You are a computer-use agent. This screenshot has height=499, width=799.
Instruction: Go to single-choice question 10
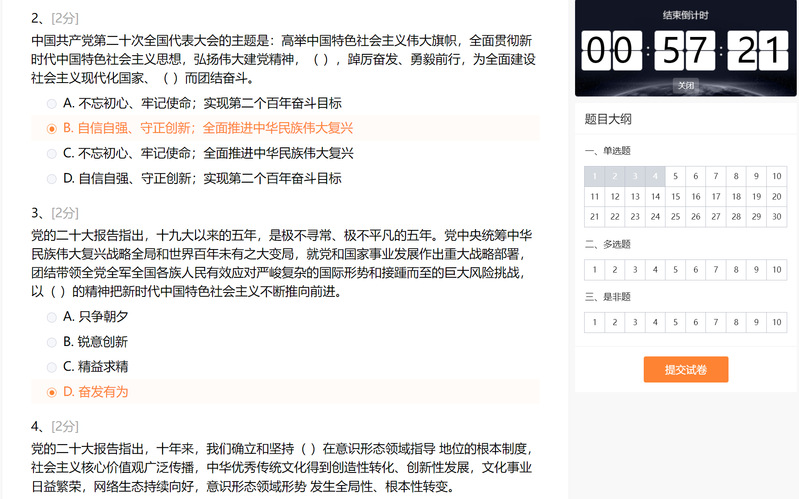point(777,176)
